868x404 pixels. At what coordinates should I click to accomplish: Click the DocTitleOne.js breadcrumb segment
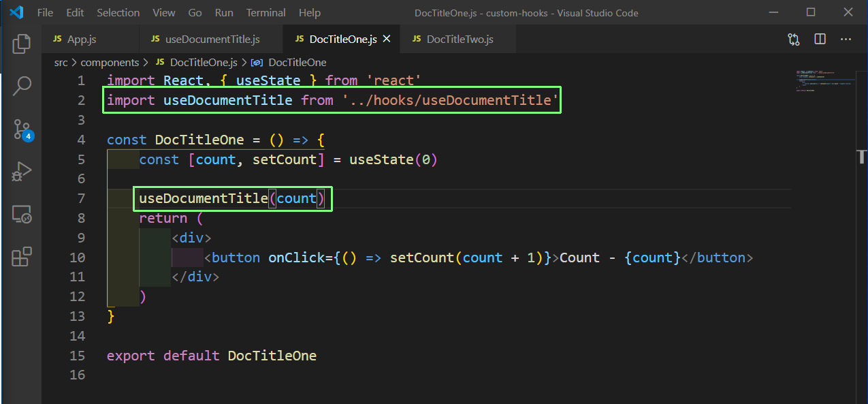pos(197,62)
